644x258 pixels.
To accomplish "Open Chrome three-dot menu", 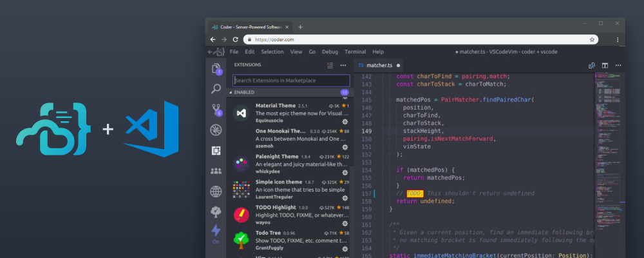I will pos(618,39).
